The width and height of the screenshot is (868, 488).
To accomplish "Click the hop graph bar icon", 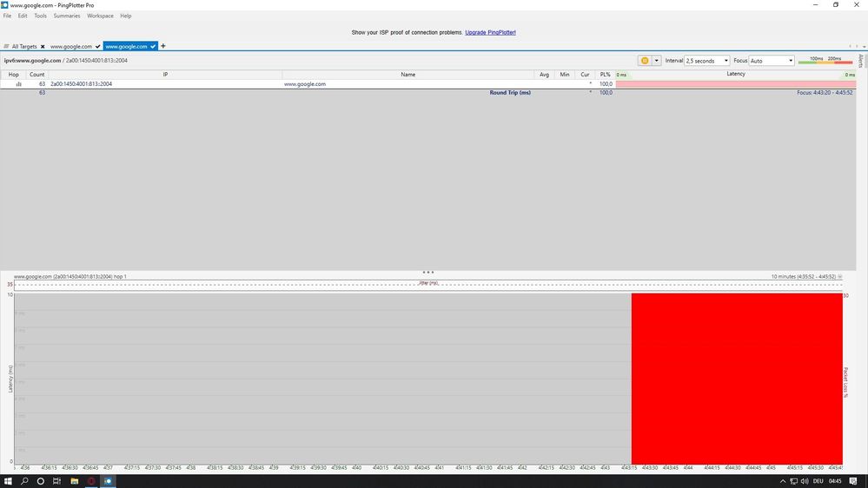I will coord(19,84).
